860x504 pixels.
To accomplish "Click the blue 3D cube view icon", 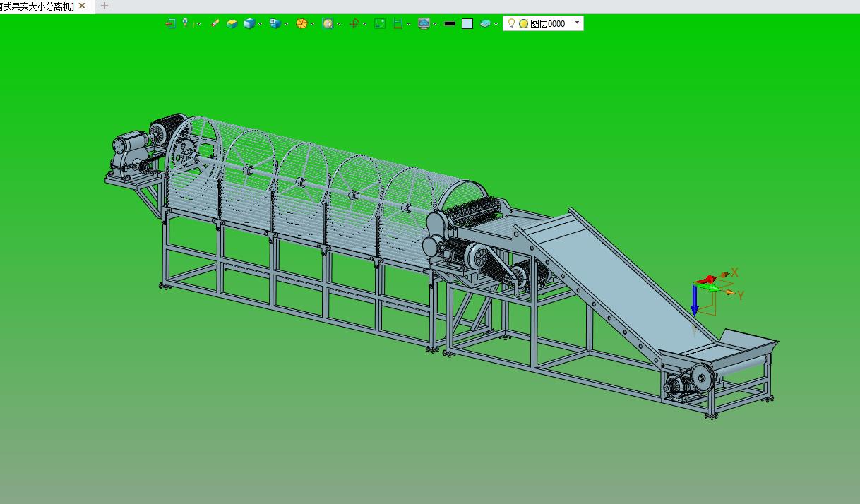I will coord(249,23).
